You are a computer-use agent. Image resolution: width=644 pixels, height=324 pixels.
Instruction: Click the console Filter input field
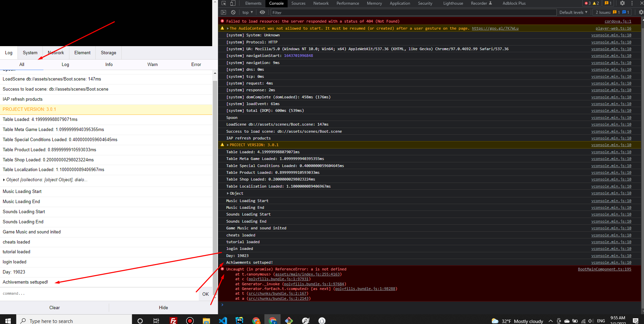click(x=413, y=12)
